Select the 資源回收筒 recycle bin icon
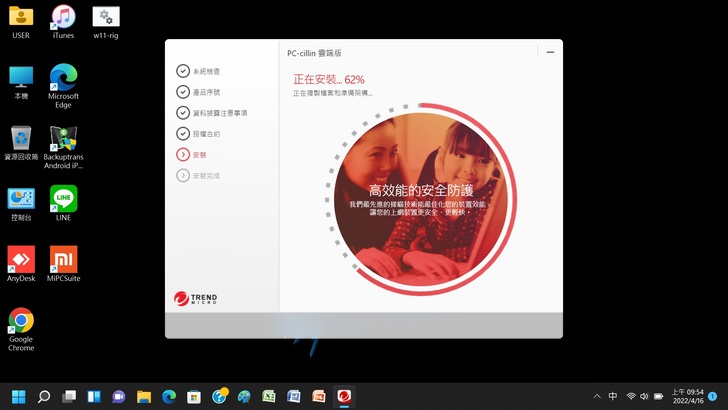This screenshot has height=410, width=728. coord(21,143)
